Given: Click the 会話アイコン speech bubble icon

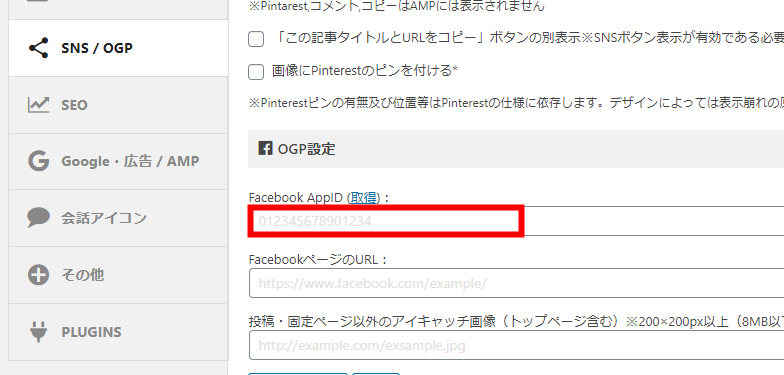Looking at the screenshot, I should point(38,218).
